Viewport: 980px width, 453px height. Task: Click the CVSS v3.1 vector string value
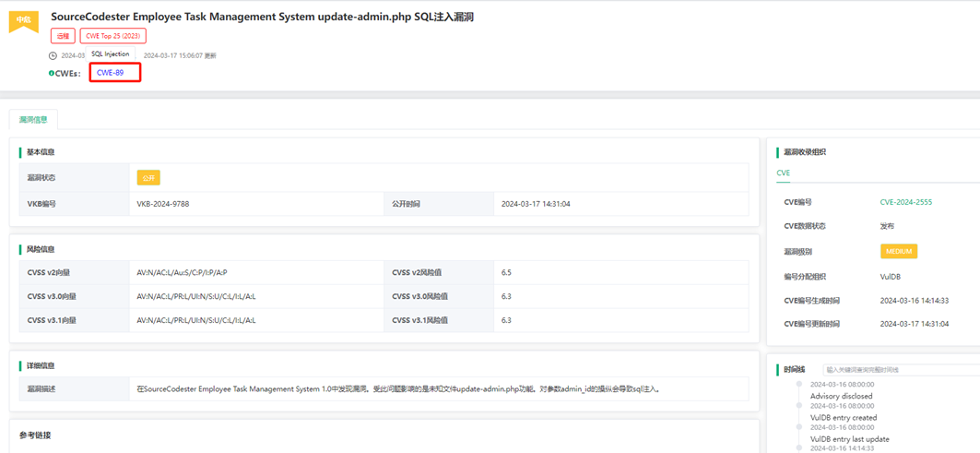tap(196, 320)
